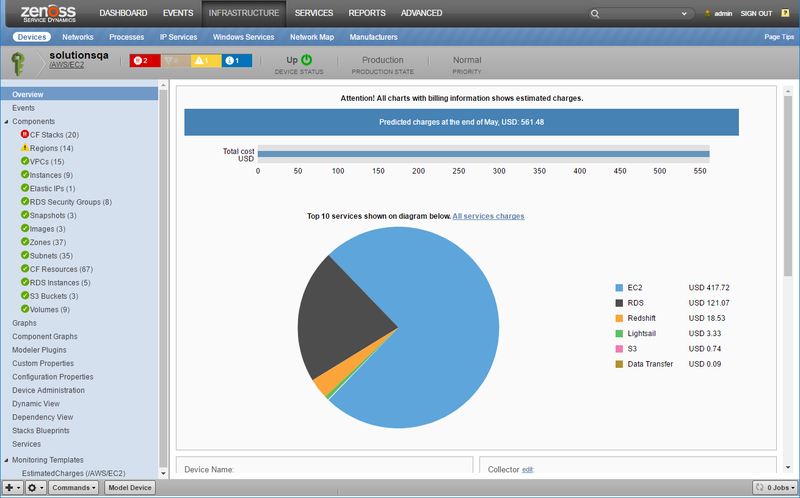Click the green key device icon
Image resolution: width=800 pixels, height=498 pixels.
tap(18, 64)
